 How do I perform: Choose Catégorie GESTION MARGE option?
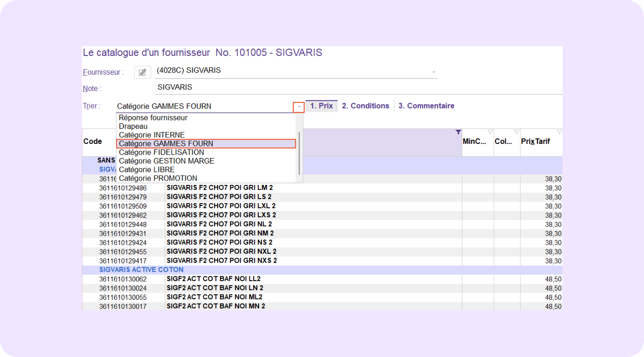pos(166,161)
